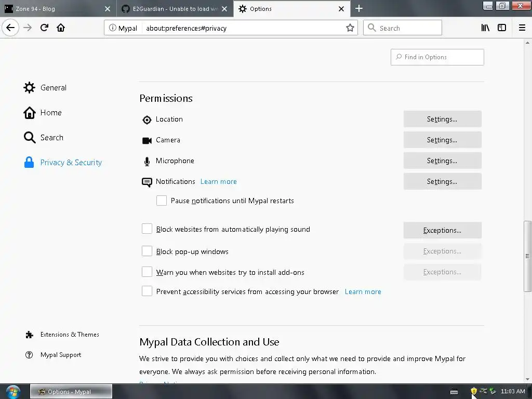
Task: Click the back arrow button
Action: point(10,28)
